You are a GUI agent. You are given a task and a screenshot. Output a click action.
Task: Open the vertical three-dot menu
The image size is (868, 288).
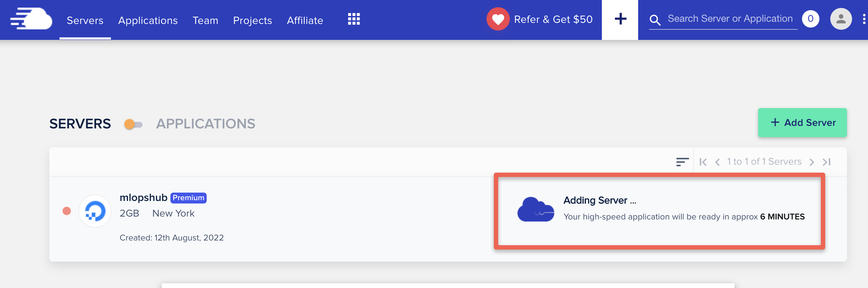[864, 19]
